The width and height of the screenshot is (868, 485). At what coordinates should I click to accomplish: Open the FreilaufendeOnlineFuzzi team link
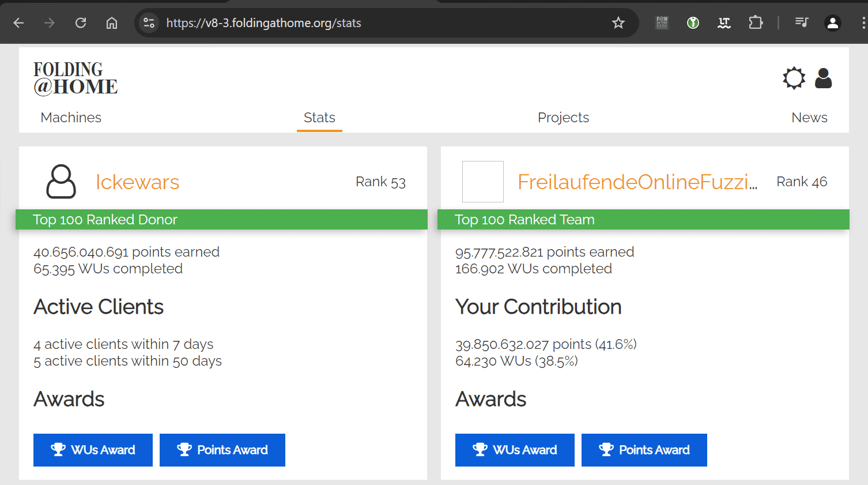point(637,182)
